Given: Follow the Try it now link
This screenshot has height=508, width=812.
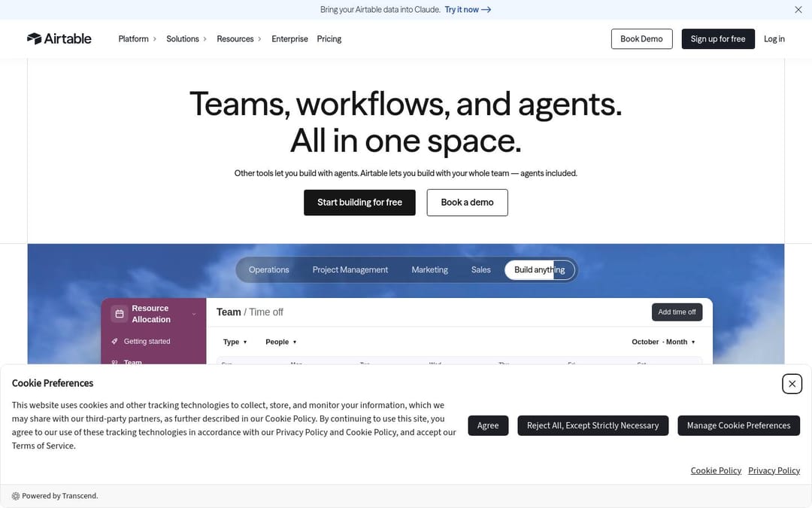Looking at the screenshot, I should (x=468, y=10).
